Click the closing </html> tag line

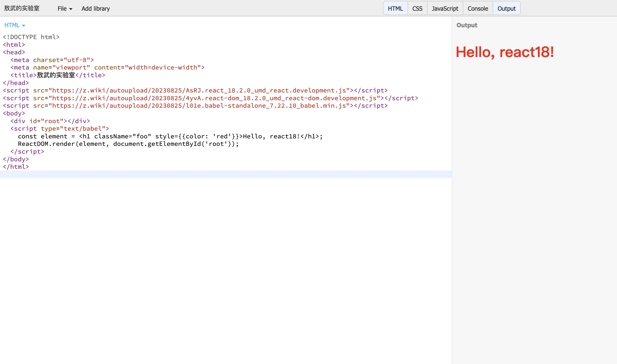pyautogui.click(x=16, y=167)
